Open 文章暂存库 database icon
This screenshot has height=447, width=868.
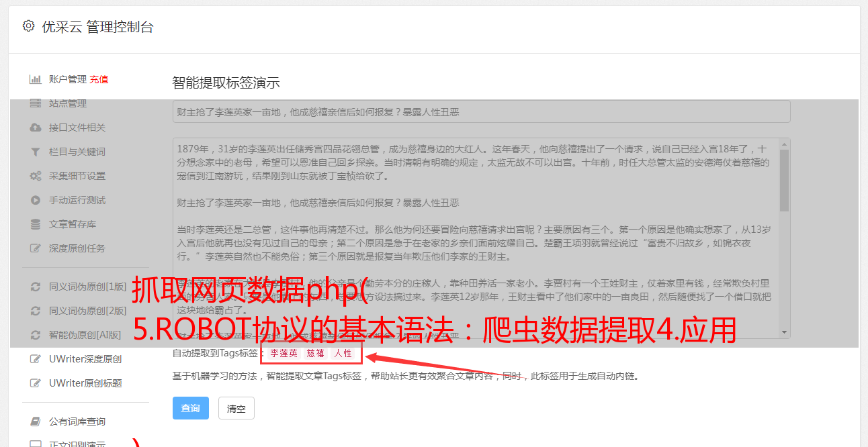tap(36, 224)
